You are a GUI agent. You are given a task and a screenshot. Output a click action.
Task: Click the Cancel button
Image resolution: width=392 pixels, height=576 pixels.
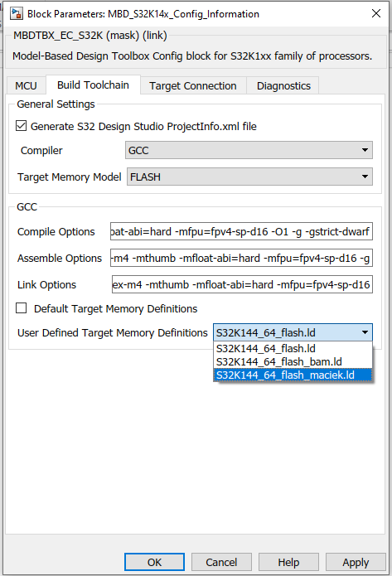tap(221, 562)
